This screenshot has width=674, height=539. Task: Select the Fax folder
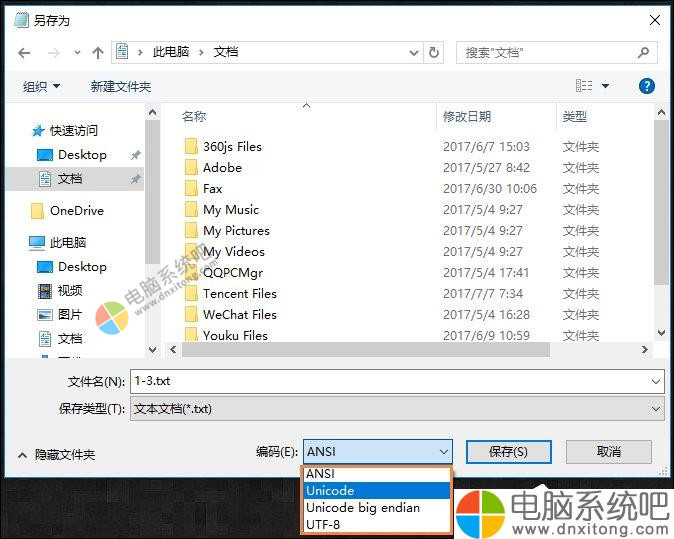point(212,188)
